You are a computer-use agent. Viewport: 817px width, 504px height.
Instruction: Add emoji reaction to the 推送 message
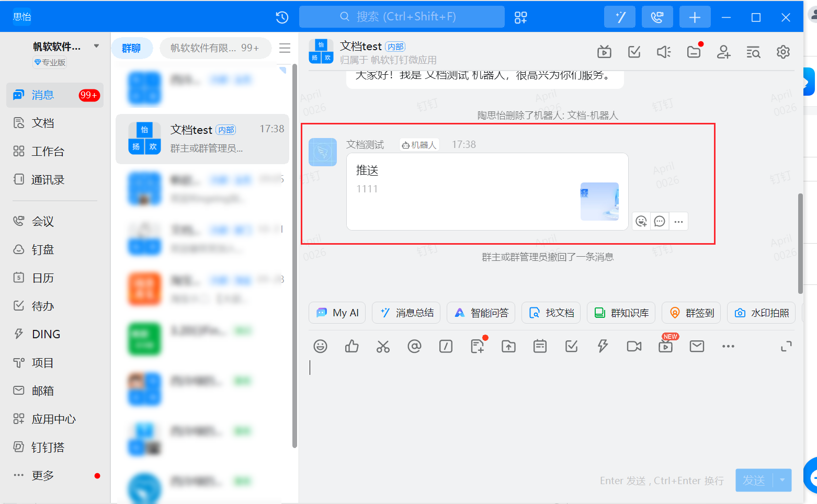click(x=641, y=222)
